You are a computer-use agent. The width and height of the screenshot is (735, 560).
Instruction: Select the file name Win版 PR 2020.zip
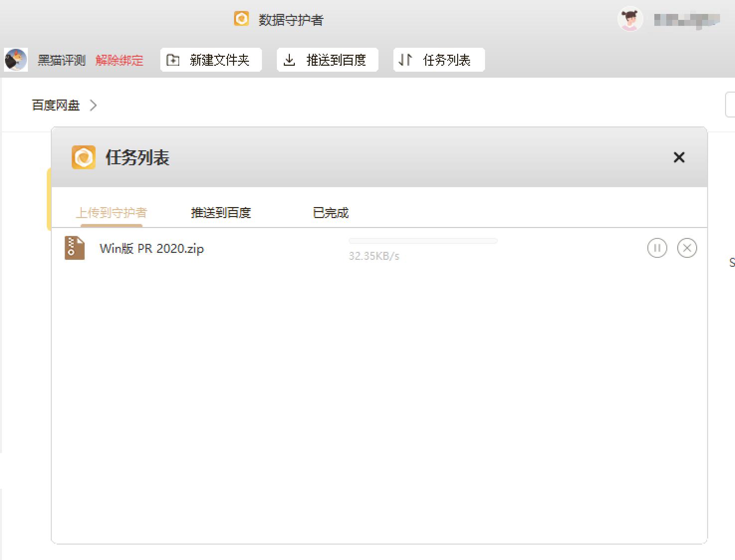(x=151, y=248)
